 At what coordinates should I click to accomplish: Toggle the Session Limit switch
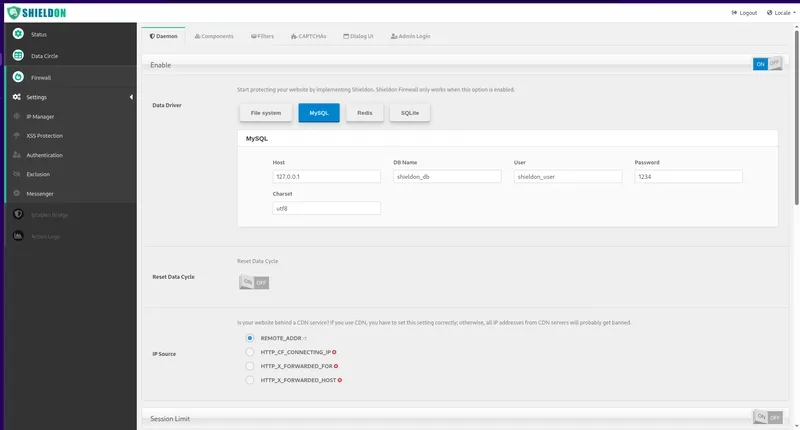[768, 417]
